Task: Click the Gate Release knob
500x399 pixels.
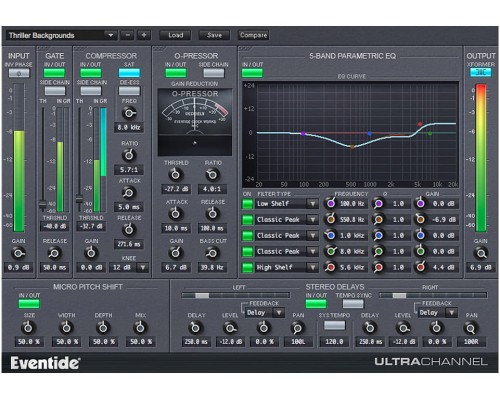Action: click(54, 254)
